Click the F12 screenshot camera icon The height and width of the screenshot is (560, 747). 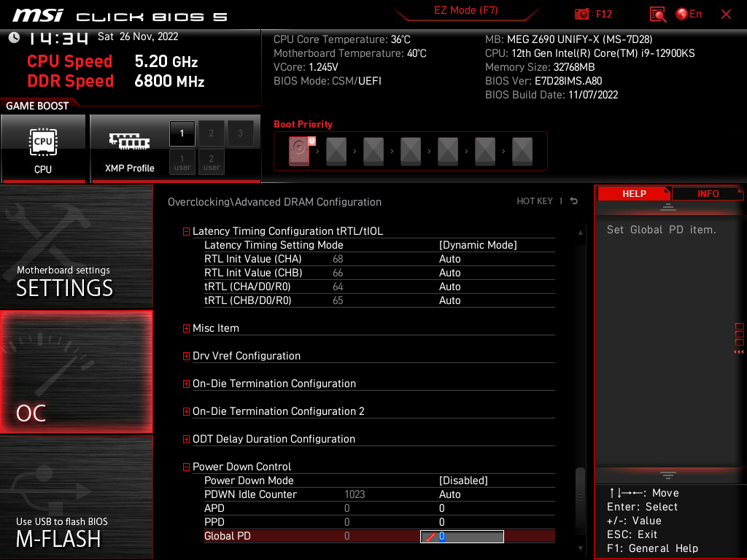point(581,15)
